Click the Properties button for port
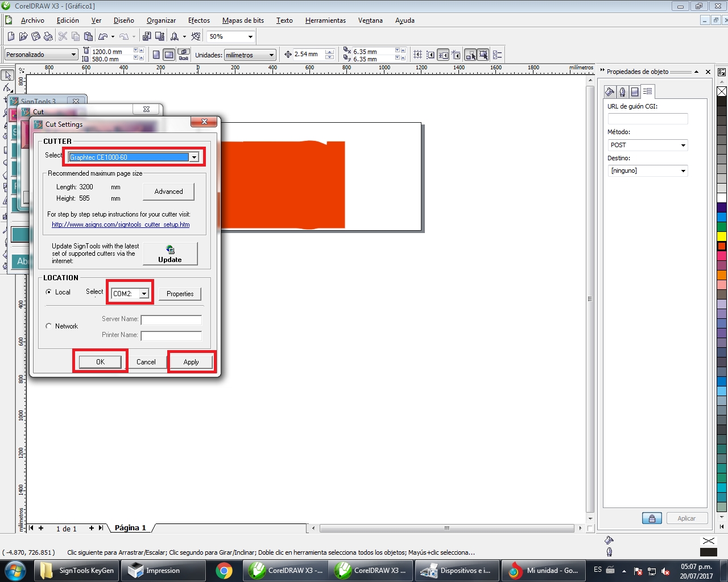This screenshot has height=582, width=728. (180, 294)
